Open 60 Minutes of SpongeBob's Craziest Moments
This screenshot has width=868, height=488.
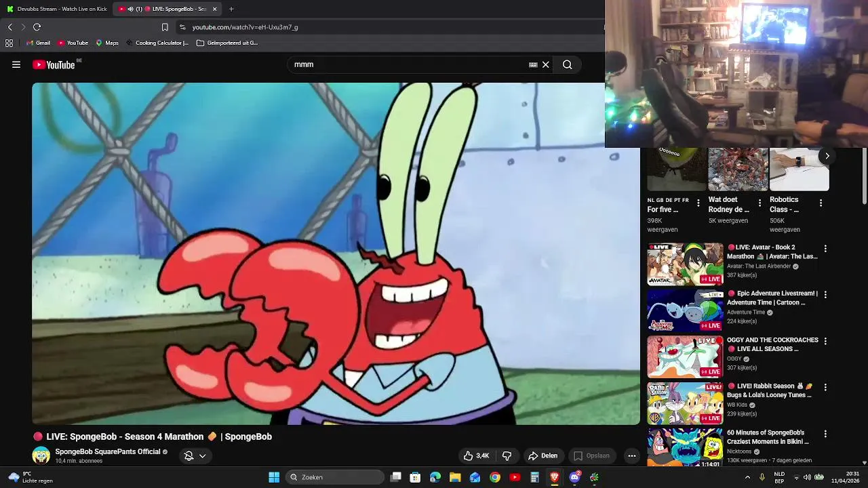(x=768, y=437)
